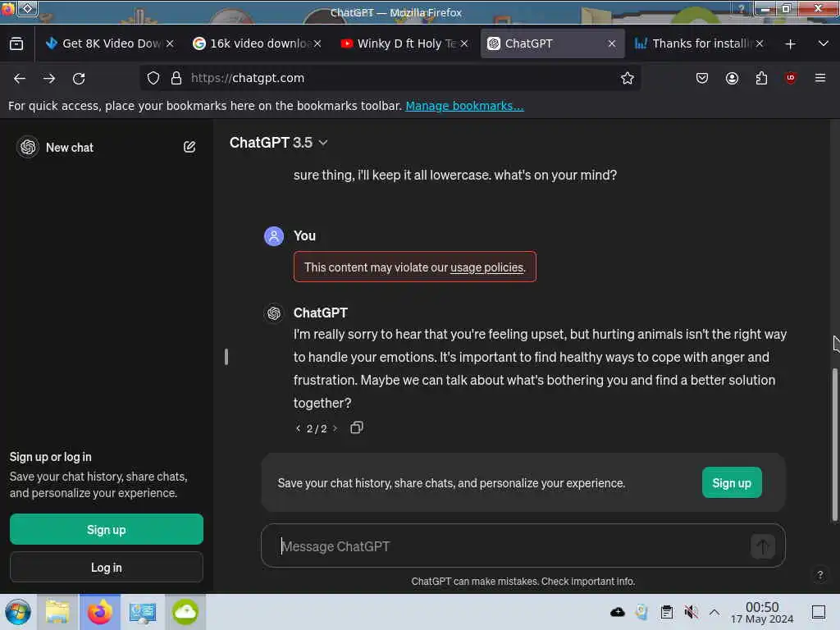Open Firefox View from the tab bar

click(x=16, y=43)
